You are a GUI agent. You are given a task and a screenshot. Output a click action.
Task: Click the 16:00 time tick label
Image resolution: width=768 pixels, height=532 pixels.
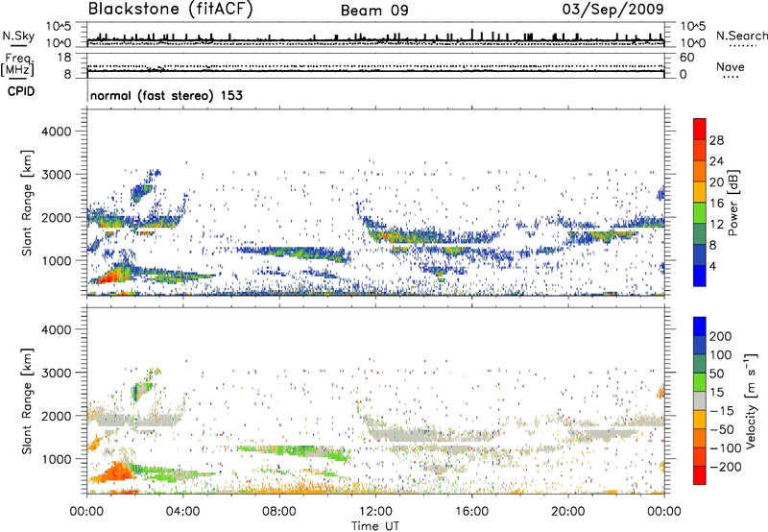[x=472, y=512]
